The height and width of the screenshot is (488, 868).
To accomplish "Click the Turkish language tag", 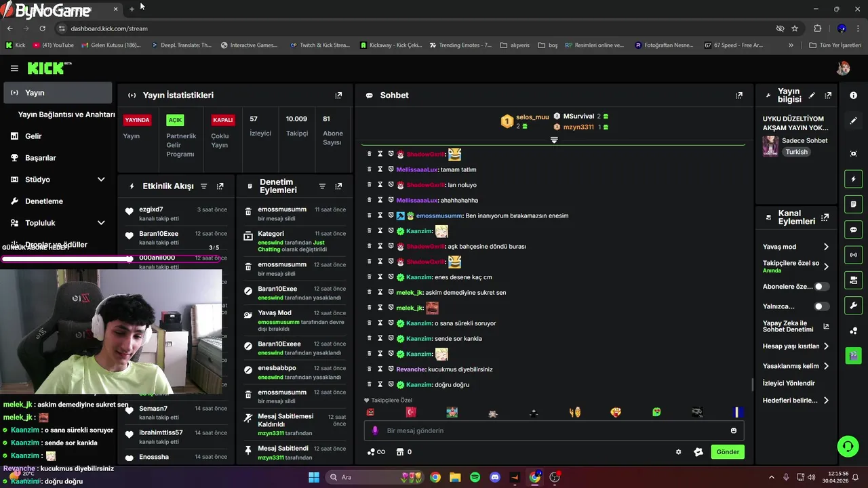I will point(796,152).
